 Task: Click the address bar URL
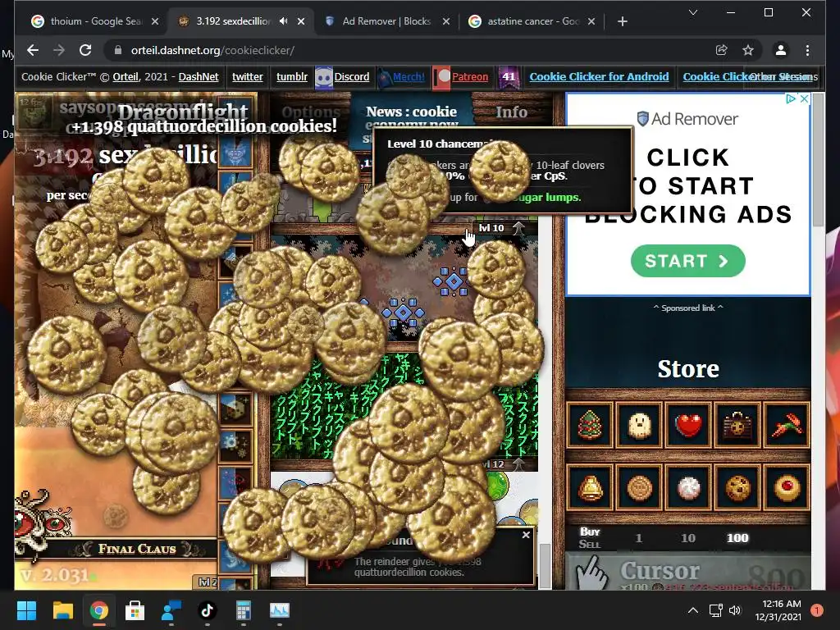click(x=212, y=50)
